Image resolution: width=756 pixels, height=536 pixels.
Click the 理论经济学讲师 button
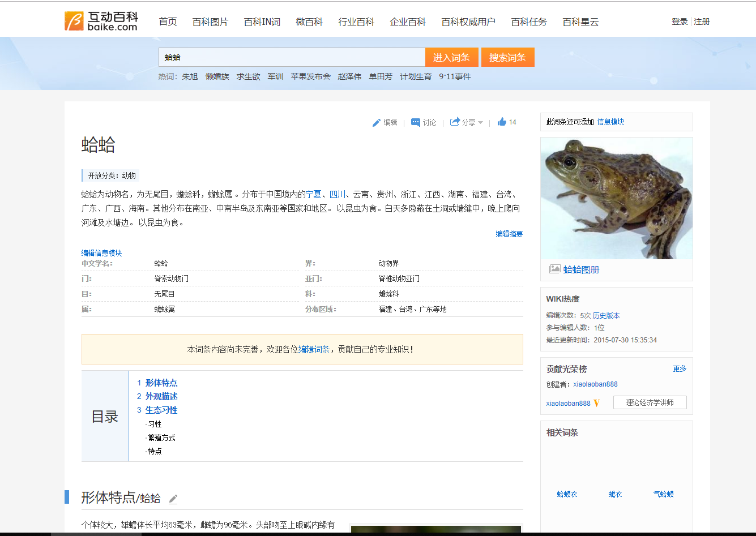click(650, 402)
